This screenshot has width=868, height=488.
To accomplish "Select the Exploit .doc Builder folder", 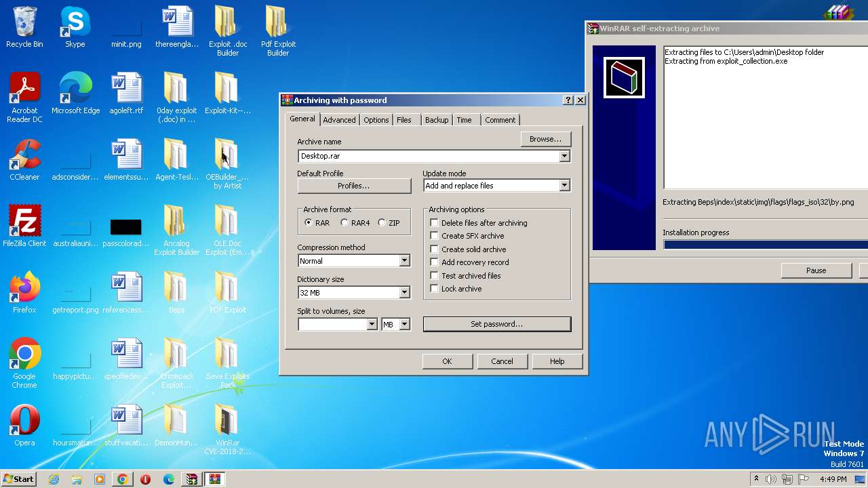I will tap(228, 31).
